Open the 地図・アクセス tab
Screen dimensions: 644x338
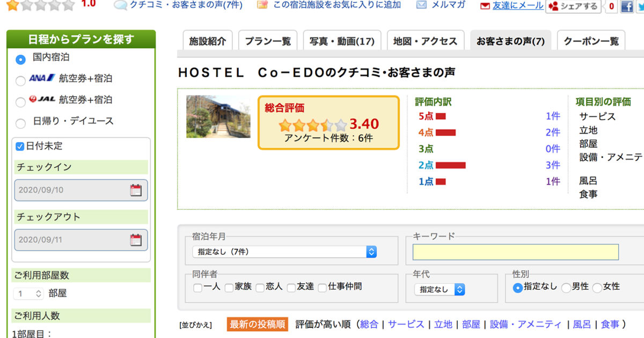point(425,41)
